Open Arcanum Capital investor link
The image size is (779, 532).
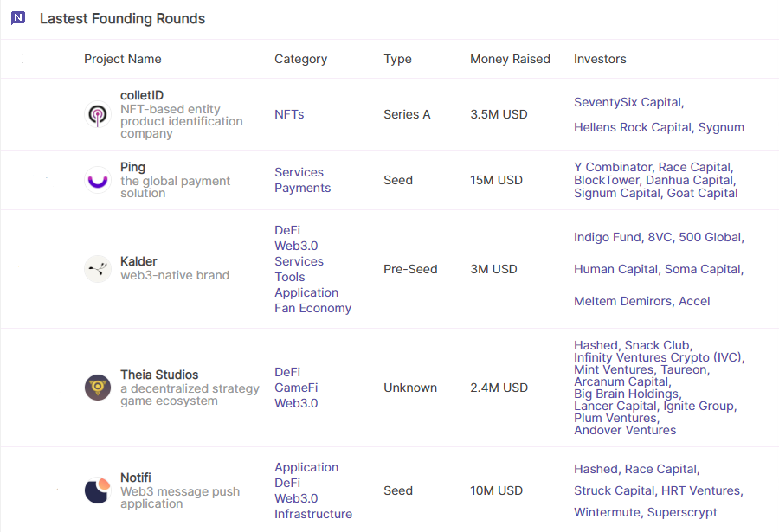click(x=622, y=382)
